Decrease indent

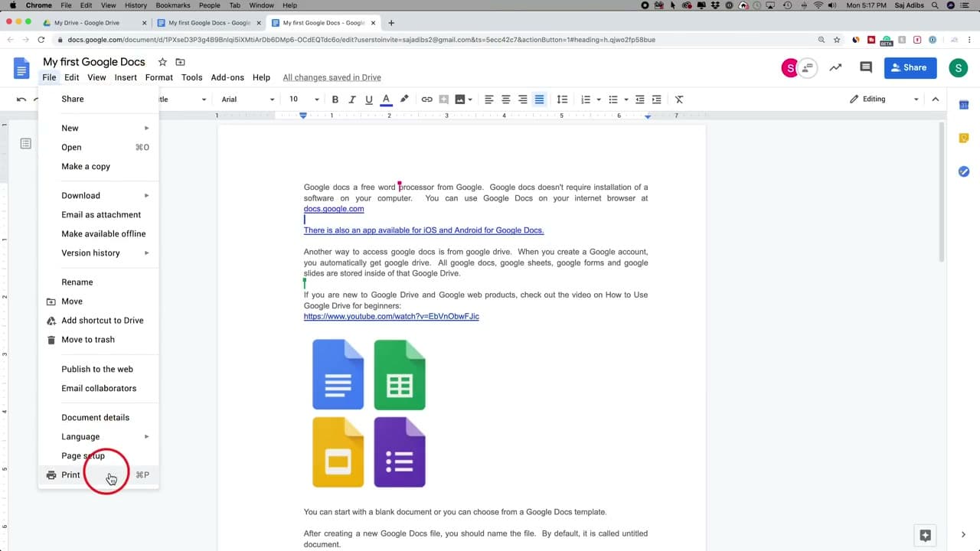tap(640, 99)
